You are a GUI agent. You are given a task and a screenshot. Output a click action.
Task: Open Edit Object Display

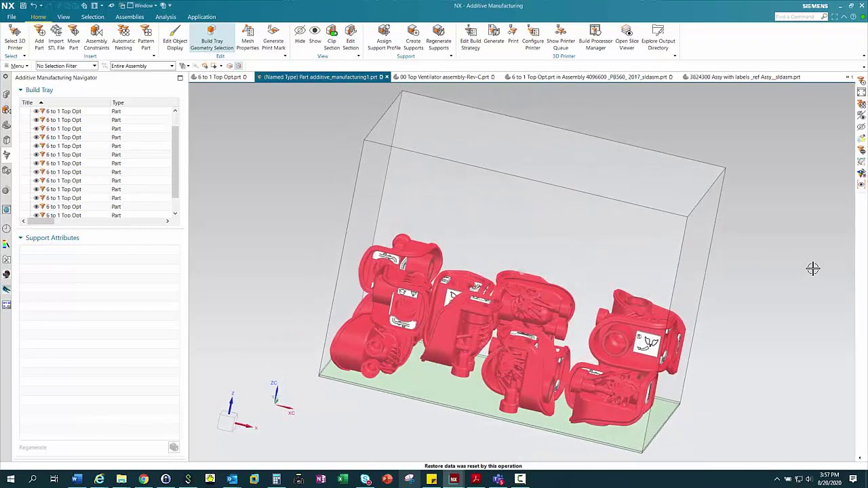point(175,37)
